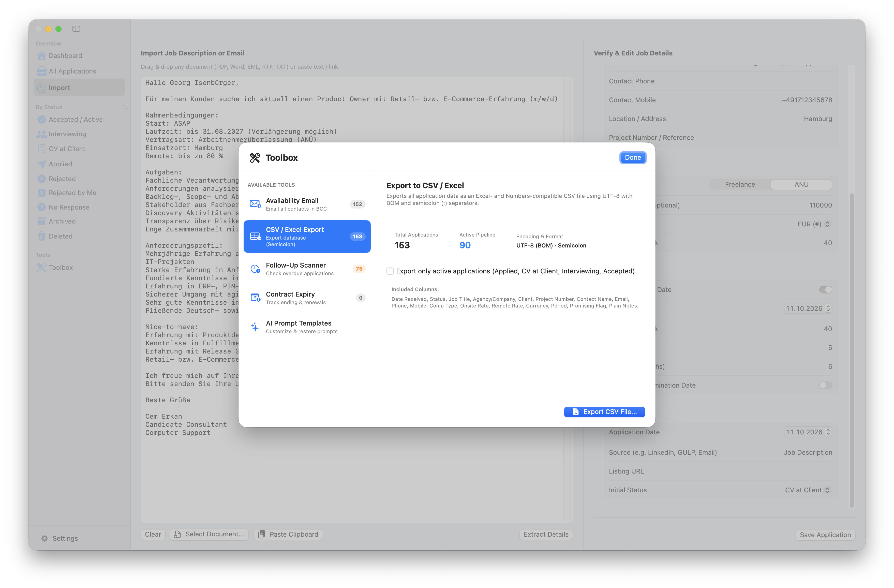The width and height of the screenshot is (894, 588).
Task: Click the Contract Expiry calendar icon
Action: [x=256, y=298]
